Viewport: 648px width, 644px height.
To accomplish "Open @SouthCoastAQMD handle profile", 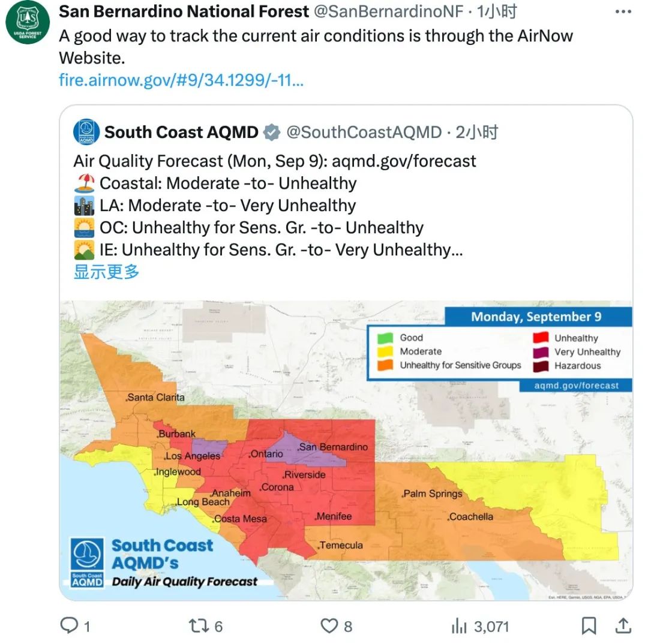I will (364, 132).
